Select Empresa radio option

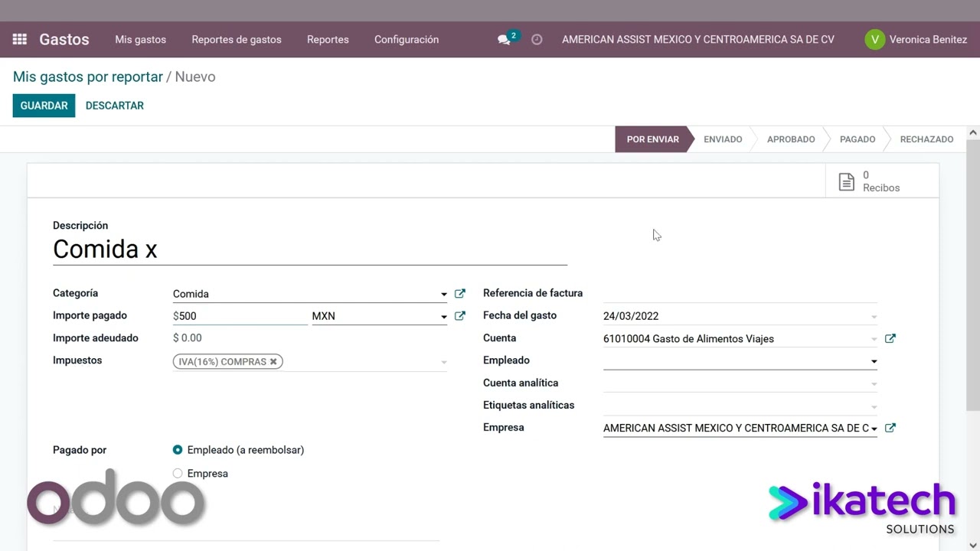coord(178,474)
